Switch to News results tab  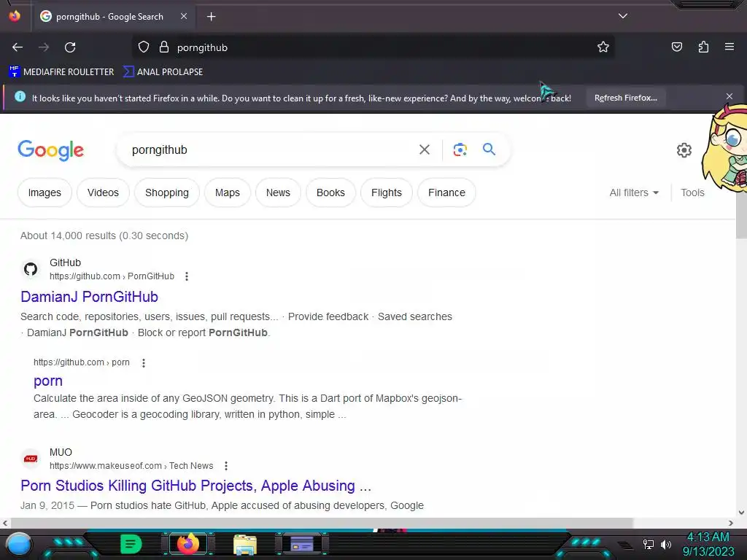(x=278, y=192)
